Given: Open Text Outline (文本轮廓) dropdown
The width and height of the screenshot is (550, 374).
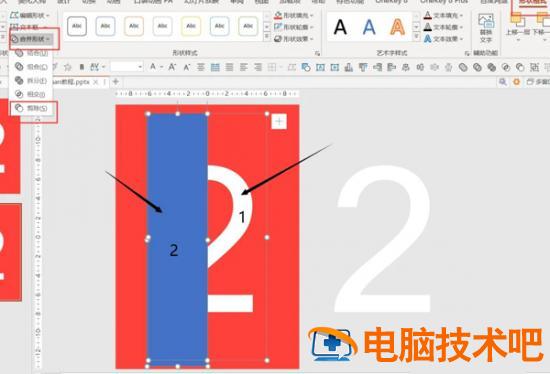Looking at the screenshot, I should [x=443, y=27].
